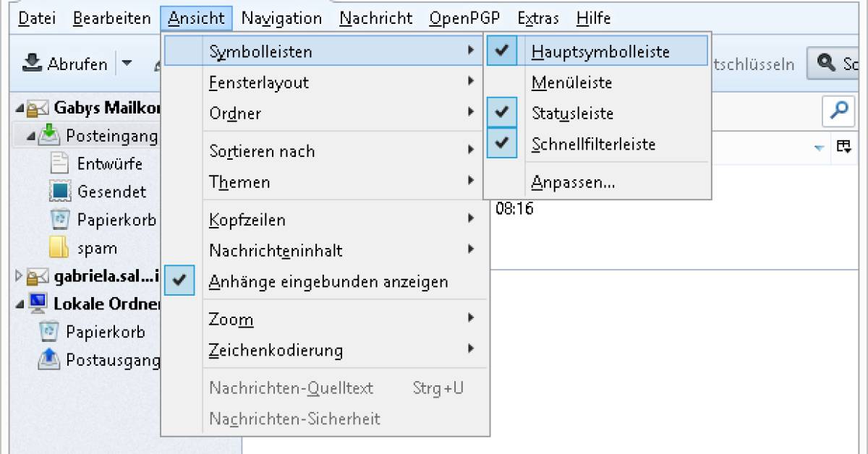868x454 pixels.
Task: Click the search magnifier button in toolbar
Action: tap(826, 64)
